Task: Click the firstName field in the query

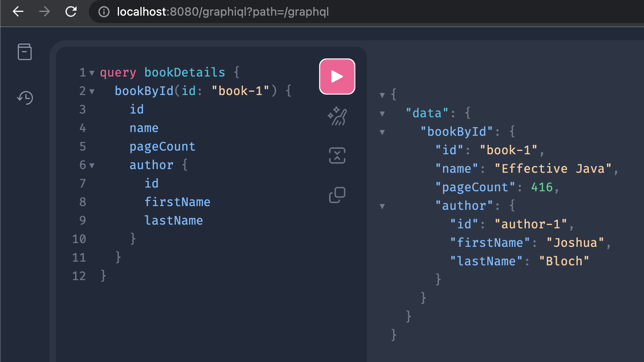Action: 177,202
